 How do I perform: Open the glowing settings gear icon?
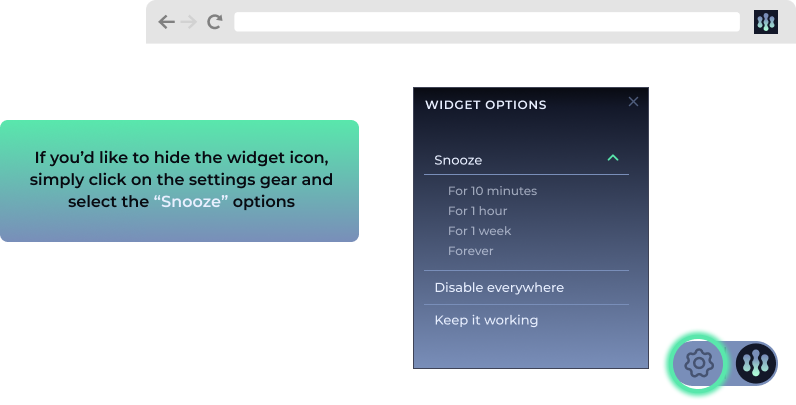[698, 363]
